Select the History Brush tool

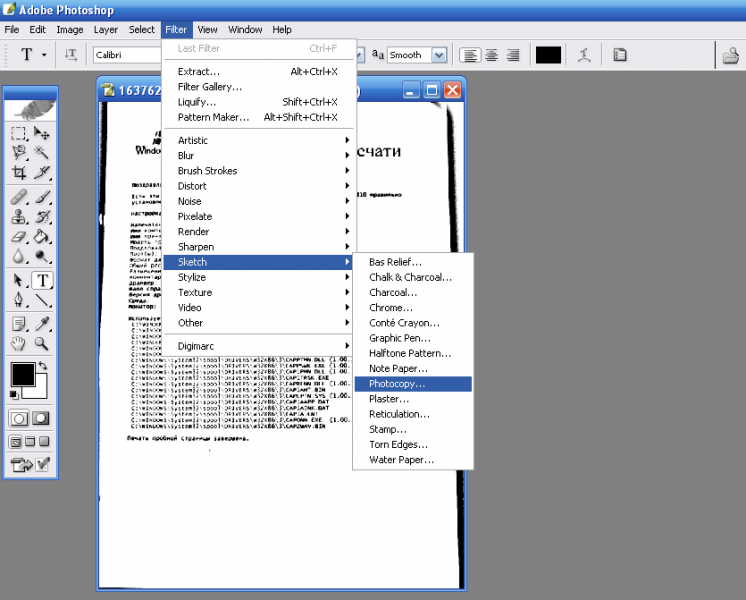[42, 216]
